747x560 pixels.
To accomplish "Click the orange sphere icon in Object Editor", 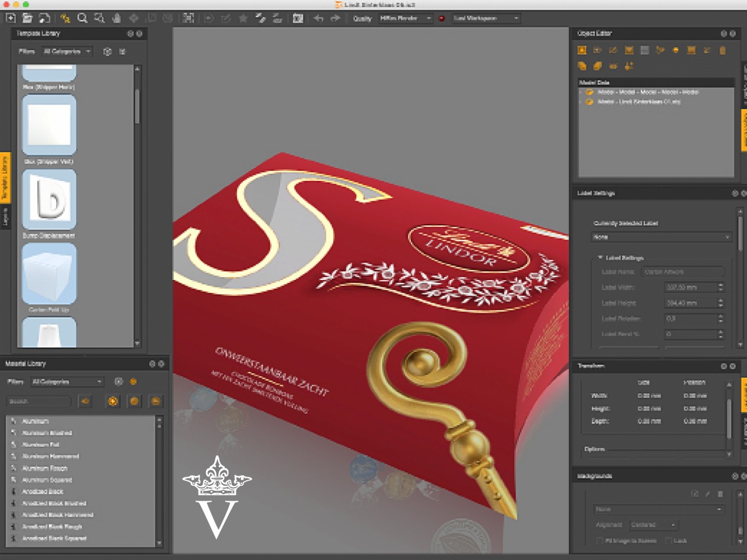I will (x=676, y=51).
